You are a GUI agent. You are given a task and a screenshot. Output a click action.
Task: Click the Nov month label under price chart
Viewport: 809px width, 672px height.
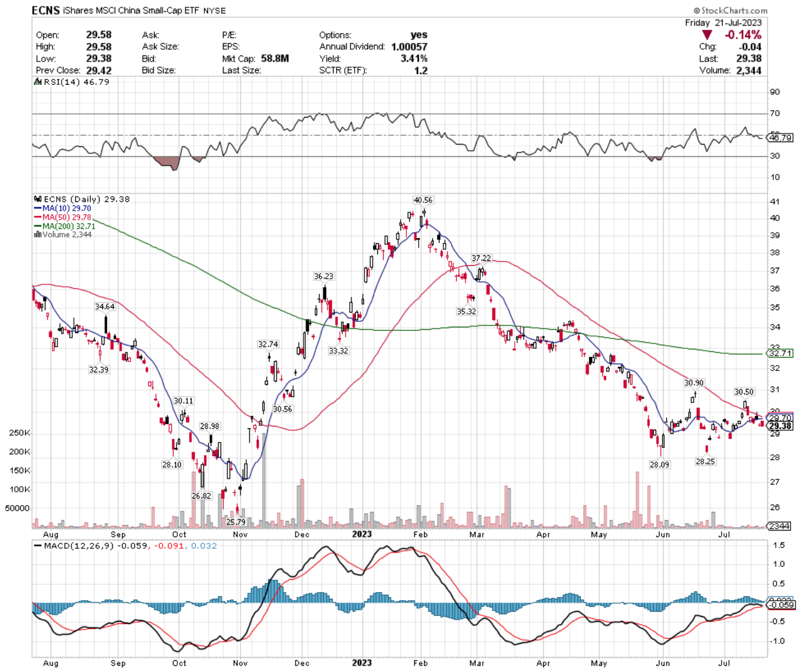coord(240,535)
